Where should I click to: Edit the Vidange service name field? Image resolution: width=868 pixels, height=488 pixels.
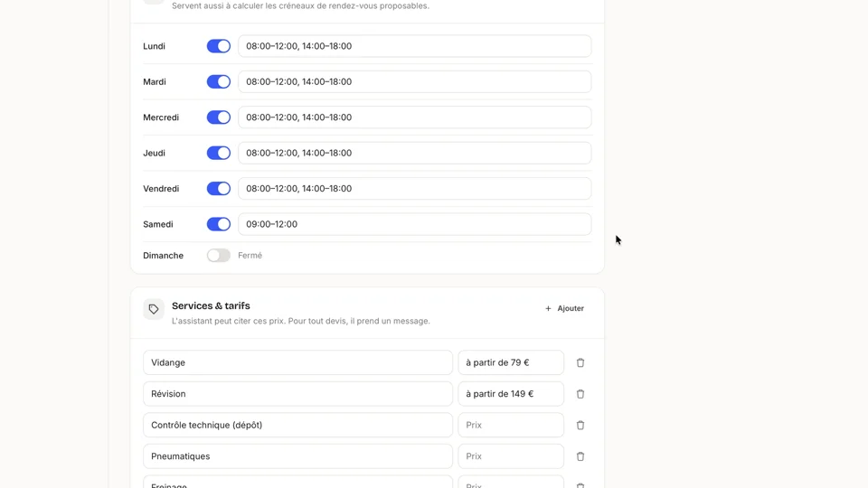coord(297,363)
